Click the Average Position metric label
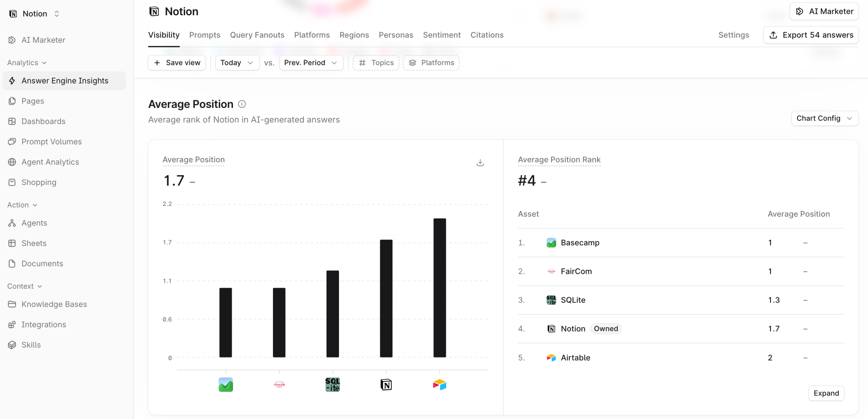 pos(194,160)
